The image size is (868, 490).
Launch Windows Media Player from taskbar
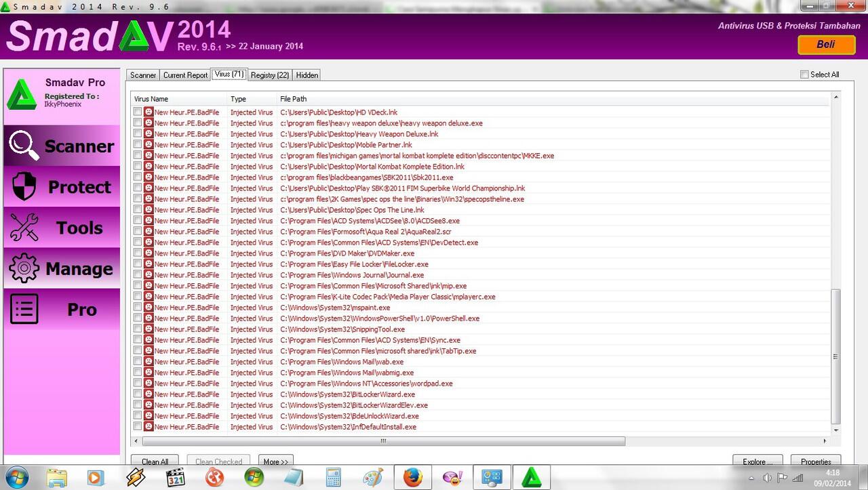(96, 478)
